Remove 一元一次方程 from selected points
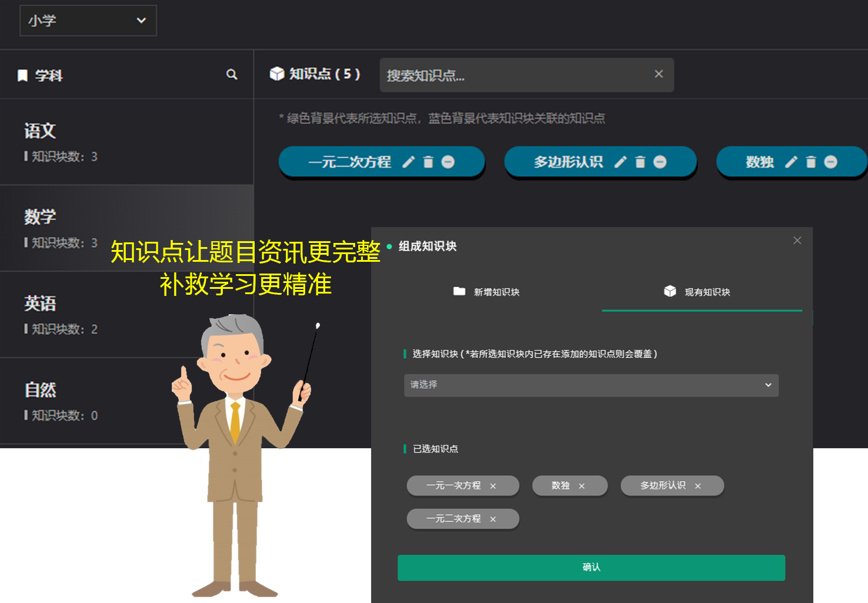This screenshot has height=603, width=868. pos(493,486)
